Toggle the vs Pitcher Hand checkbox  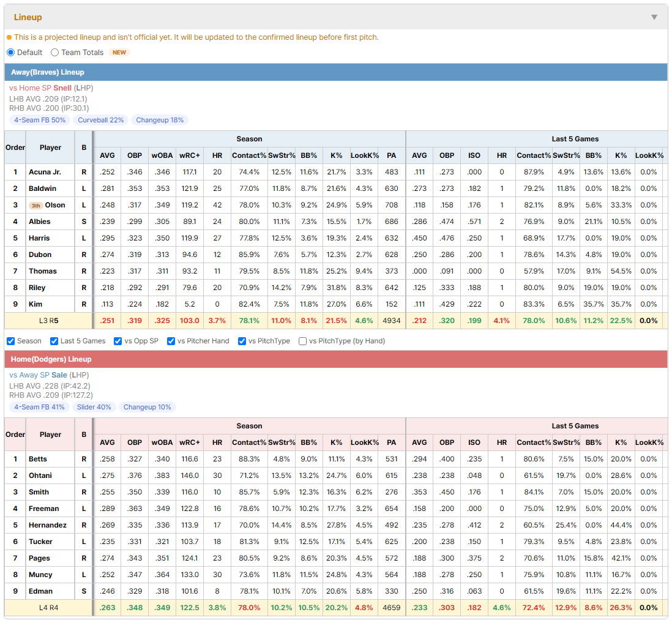tap(171, 341)
